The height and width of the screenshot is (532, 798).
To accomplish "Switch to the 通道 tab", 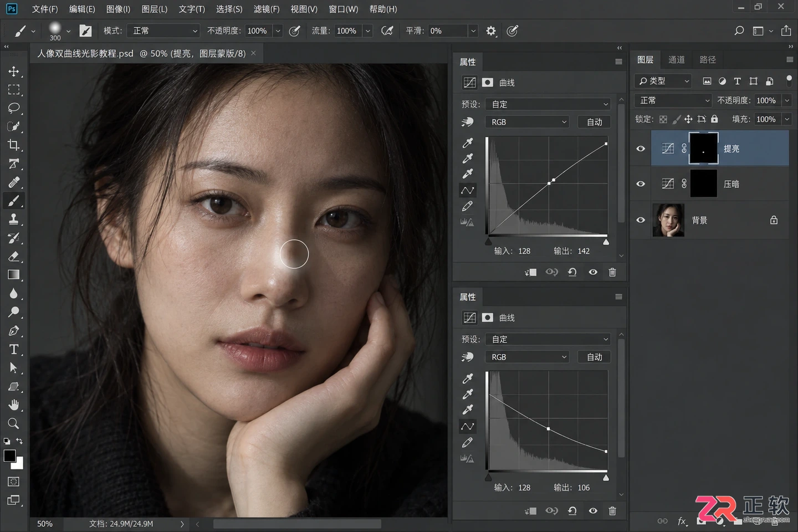I will point(677,60).
